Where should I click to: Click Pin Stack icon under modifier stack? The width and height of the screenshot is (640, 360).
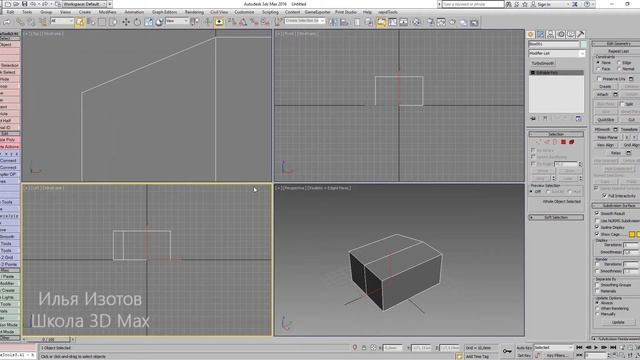point(533,118)
